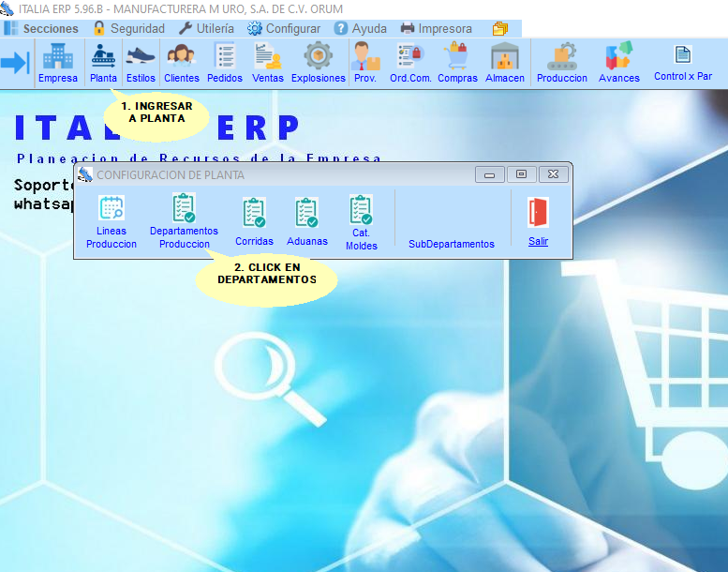Image resolution: width=728 pixels, height=572 pixels.
Task: Open the Empresa building icon
Action: coord(57,55)
